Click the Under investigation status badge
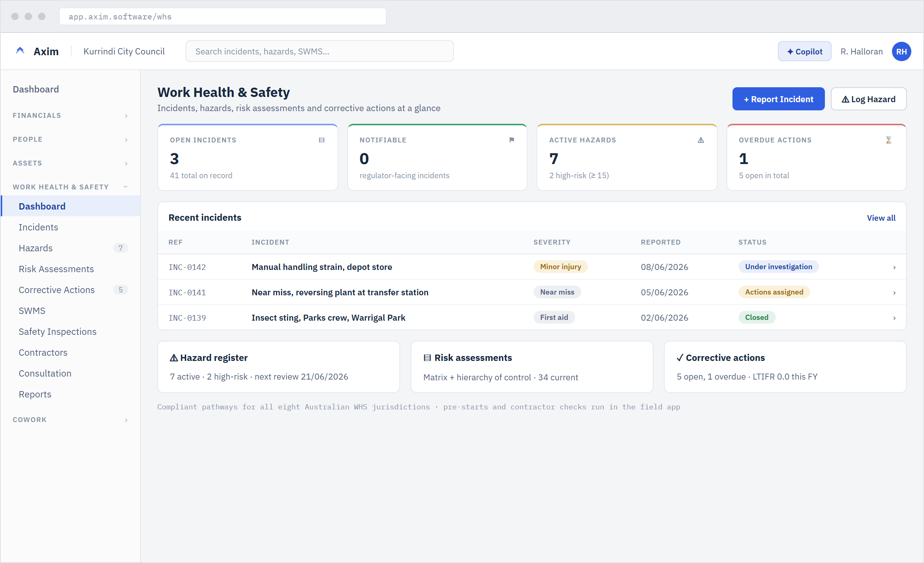 [x=778, y=267]
